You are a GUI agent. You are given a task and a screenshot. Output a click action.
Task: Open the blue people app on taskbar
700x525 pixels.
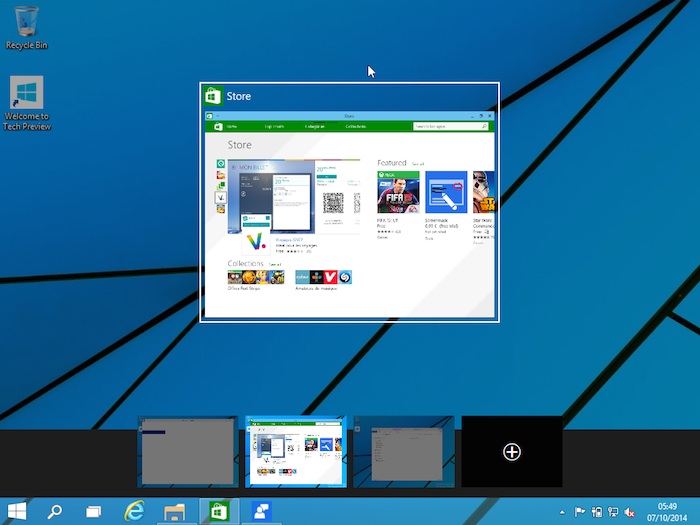coord(260,510)
